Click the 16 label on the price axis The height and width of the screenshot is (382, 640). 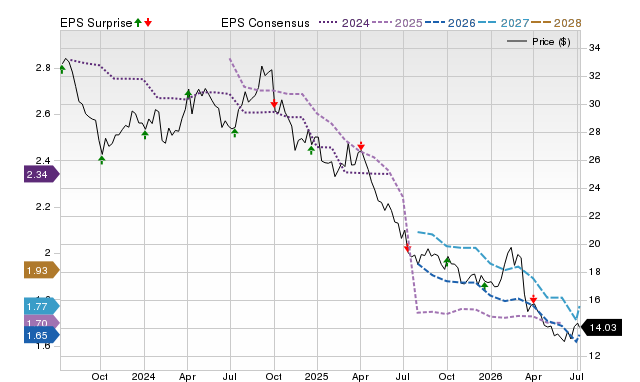(x=594, y=300)
